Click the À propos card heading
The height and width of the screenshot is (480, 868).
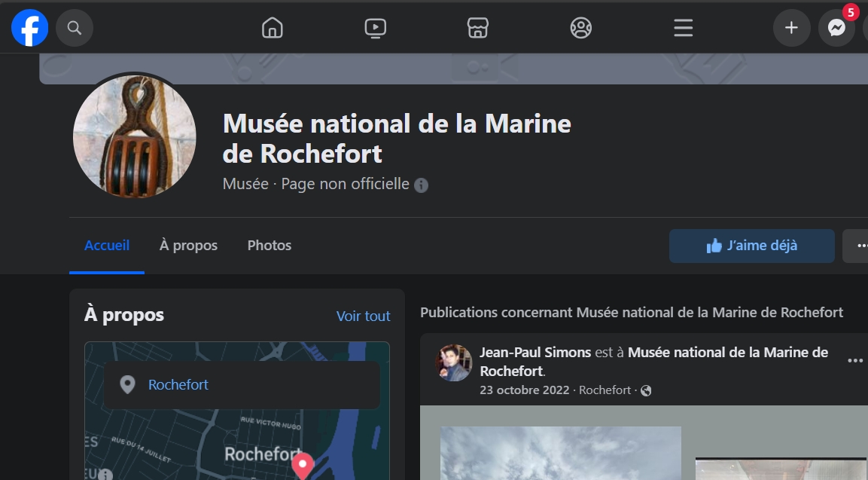[124, 315]
